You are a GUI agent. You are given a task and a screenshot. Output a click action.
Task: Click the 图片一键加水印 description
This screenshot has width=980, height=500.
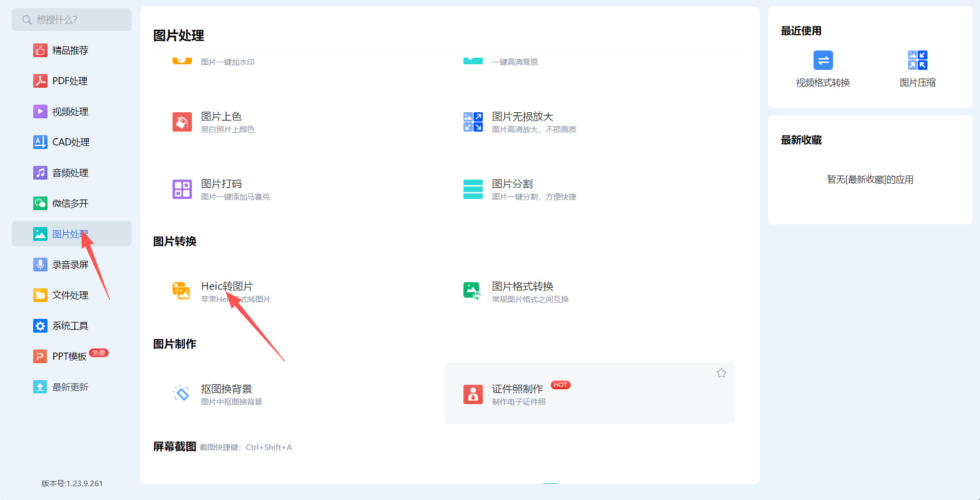coord(228,62)
